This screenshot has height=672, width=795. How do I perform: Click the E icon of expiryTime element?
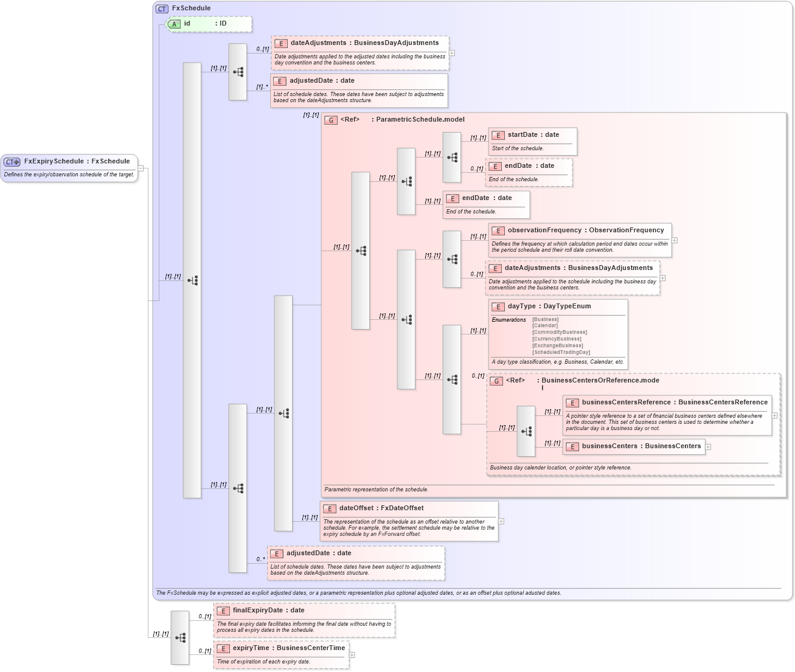coord(223,648)
